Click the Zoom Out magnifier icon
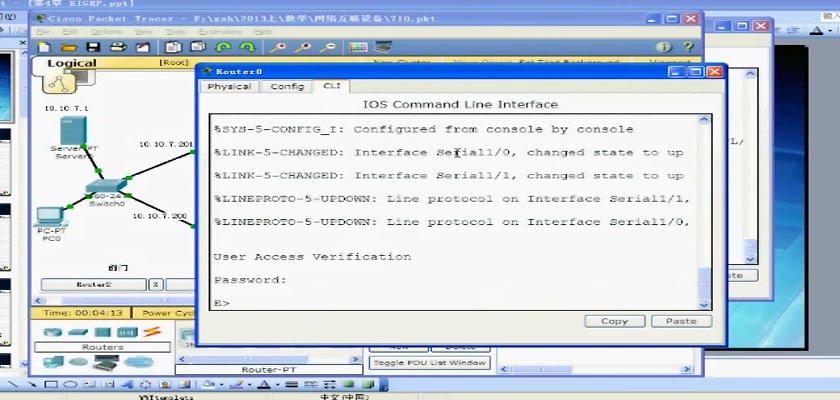 pyautogui.click(x=327, y=47)
